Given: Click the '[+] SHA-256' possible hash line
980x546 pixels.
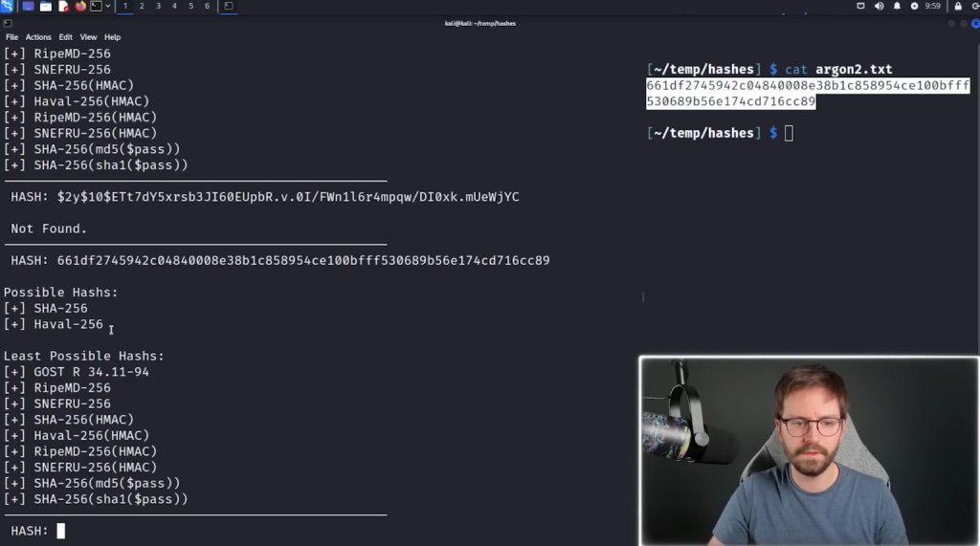Looking at the screenshot, I should pyautogui.click(x=46, y=308).
